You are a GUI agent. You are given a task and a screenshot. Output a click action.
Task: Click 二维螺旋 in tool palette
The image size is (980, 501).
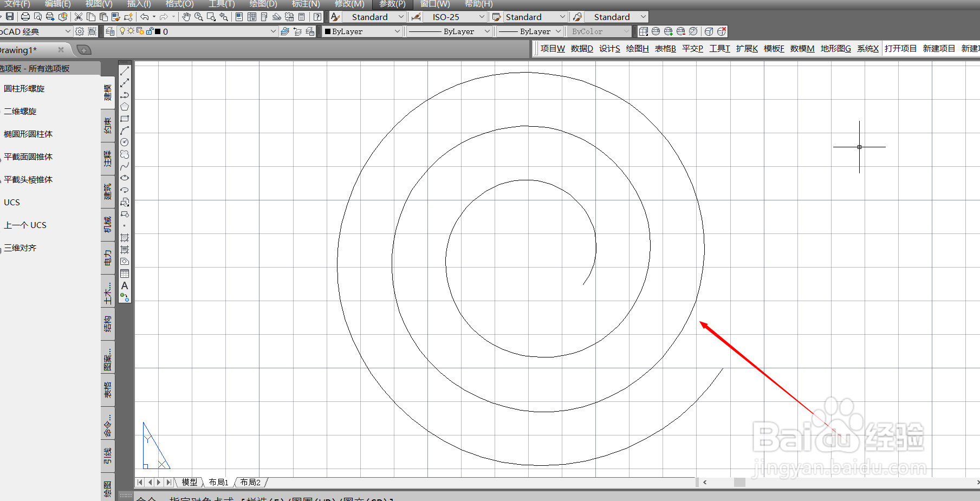coord(20,111)
